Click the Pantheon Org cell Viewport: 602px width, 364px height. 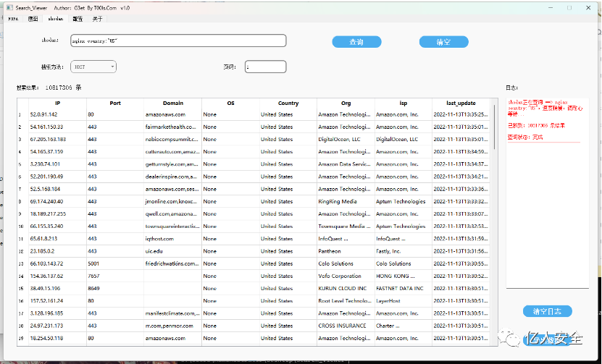coord(346,251)
